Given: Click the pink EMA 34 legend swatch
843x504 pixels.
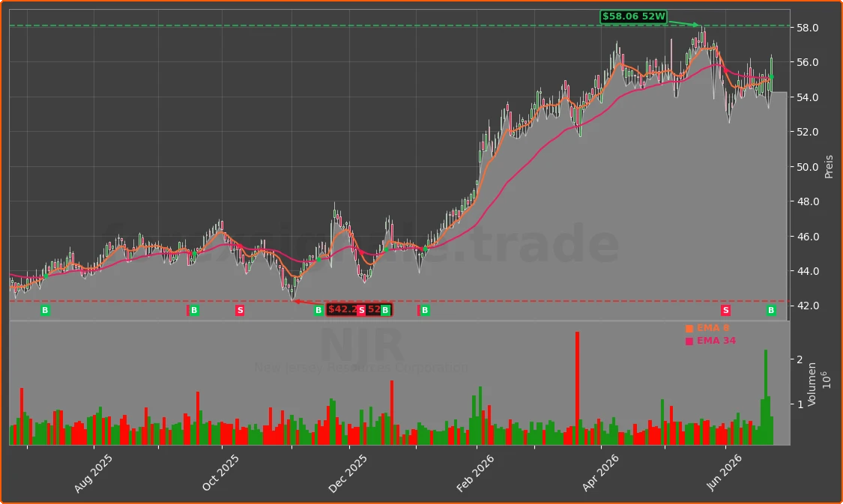Looking at the screenshot, I should tap(689, 341).
